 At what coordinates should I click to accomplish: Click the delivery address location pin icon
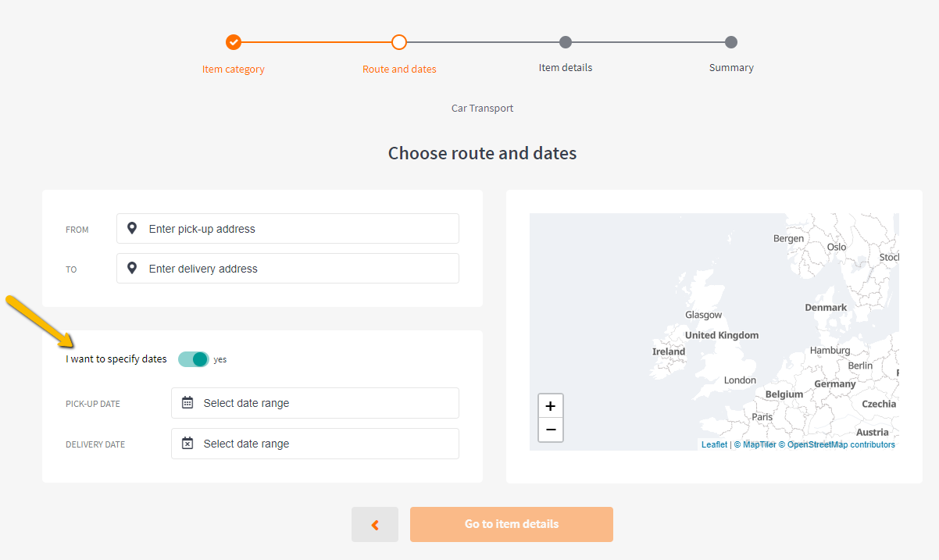(133, 269)
